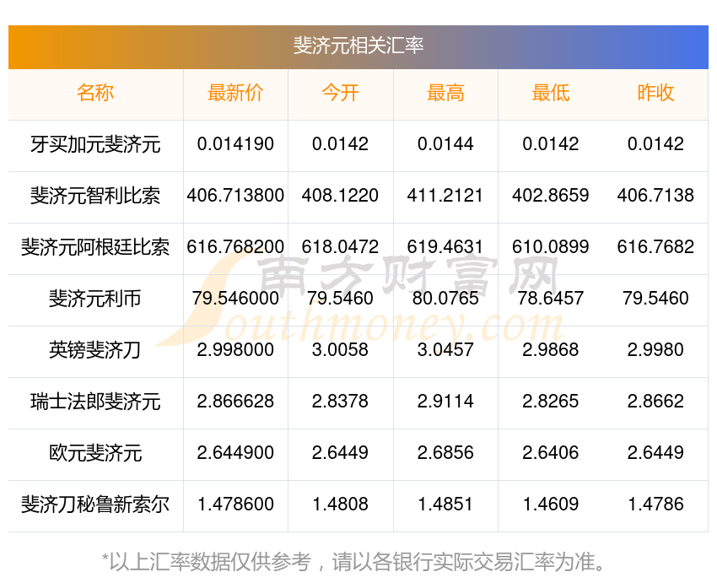717x588 pixels.
Task: Open the 牙买加元斐济元 currency pair row
Action: tap(95, 144)
